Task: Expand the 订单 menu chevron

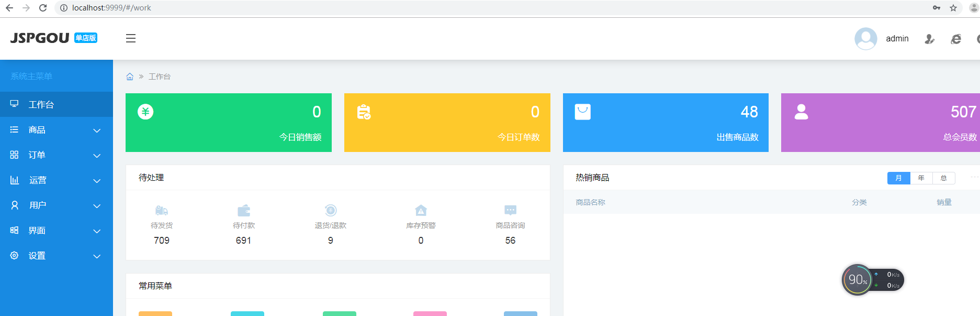Action: click(97, 156)
